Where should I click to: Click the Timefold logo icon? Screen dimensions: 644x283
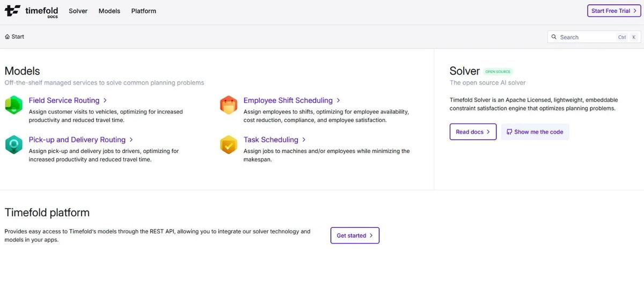12,10
